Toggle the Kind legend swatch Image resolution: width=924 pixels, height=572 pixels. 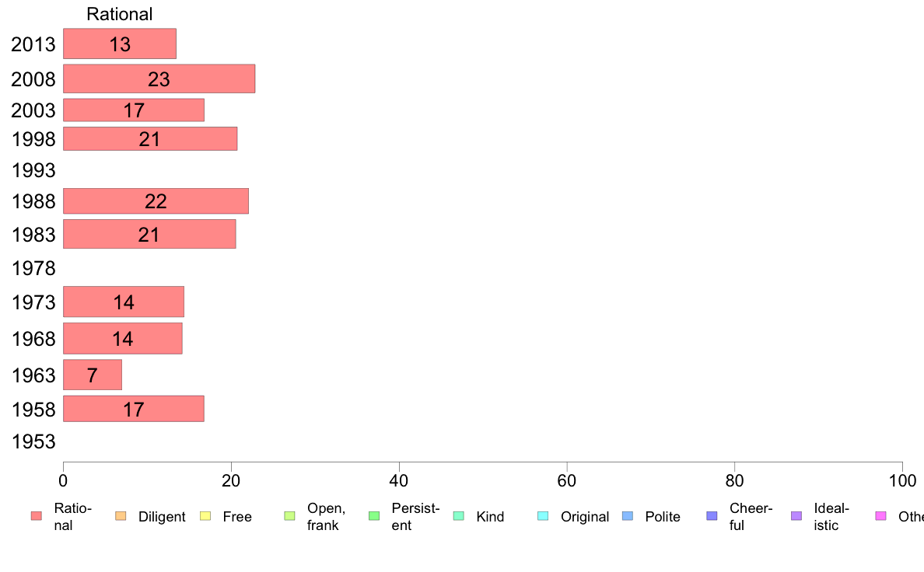tap(458, 516)
